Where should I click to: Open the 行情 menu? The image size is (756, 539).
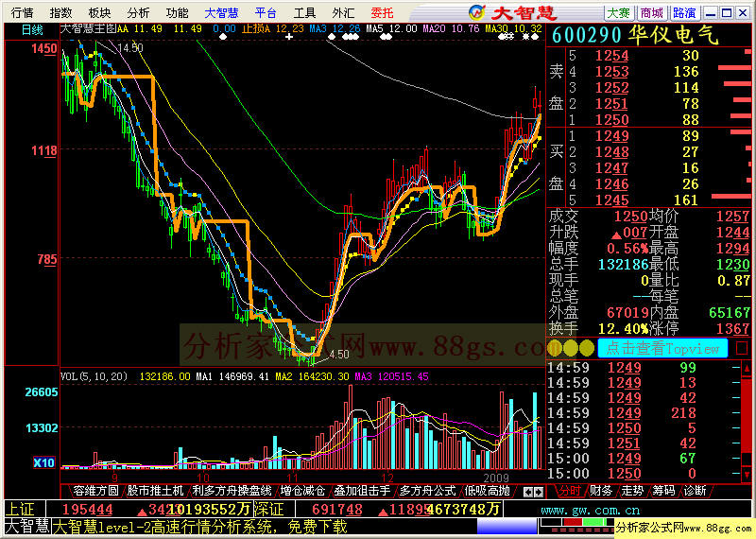22,13
